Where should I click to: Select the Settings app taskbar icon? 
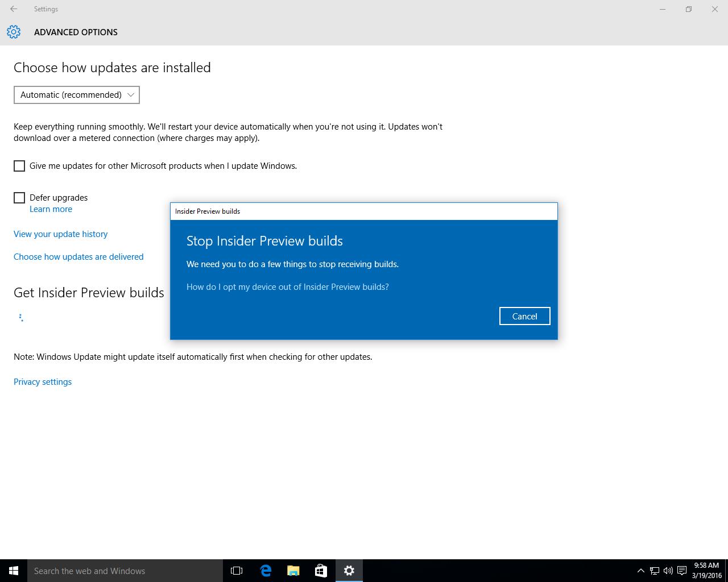coord(349,571)
